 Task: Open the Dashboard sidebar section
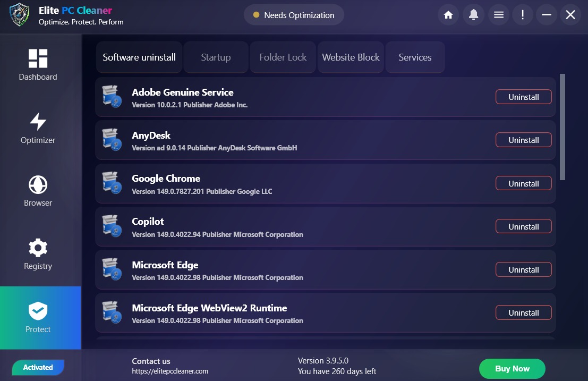[x=38, y=65]
